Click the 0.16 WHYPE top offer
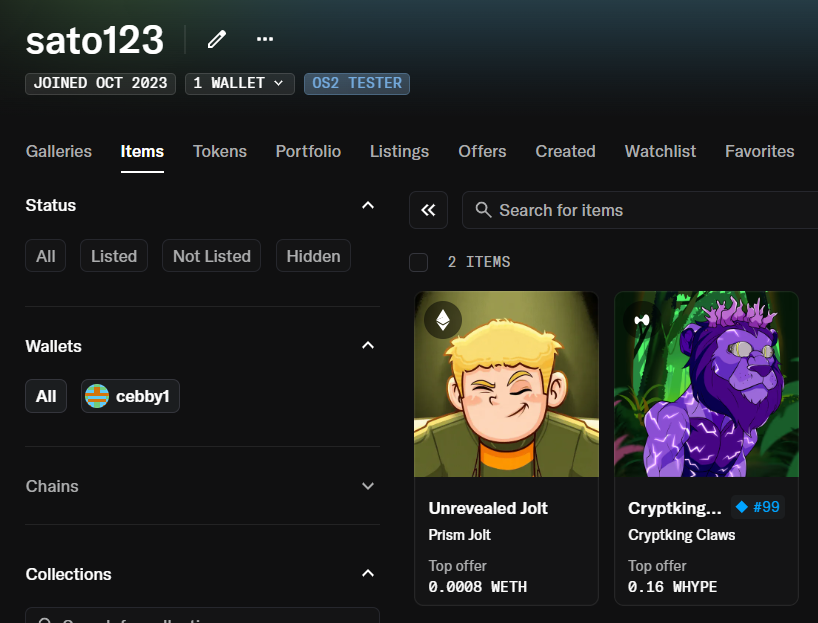This screenshot has height=623, width=818. pos(672,587)
